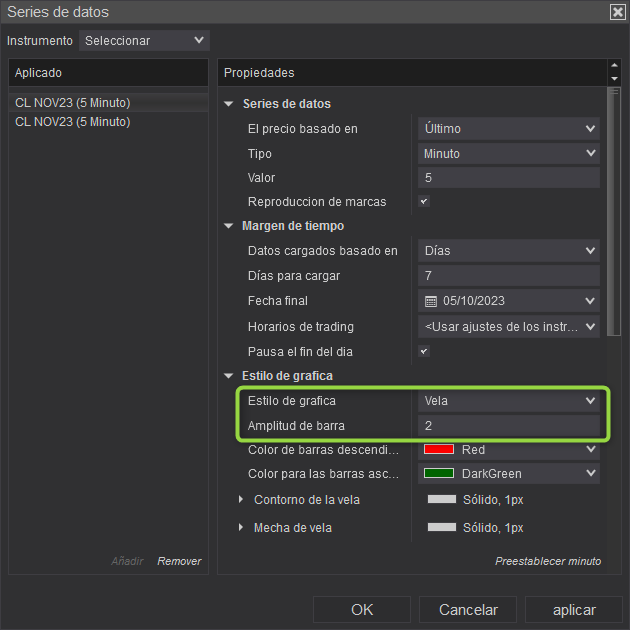Image resolution: width=630 pixels, height=630 pixels.
Task: Collapse the Margen de tiempo section
Action: pyautogui.click(x=229, y=226)
